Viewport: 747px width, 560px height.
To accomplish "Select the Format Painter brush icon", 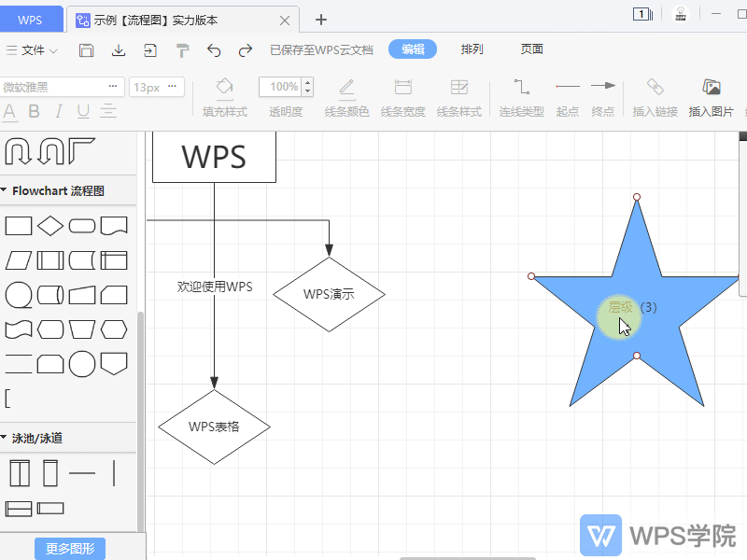I will click(x=182, y=50).
